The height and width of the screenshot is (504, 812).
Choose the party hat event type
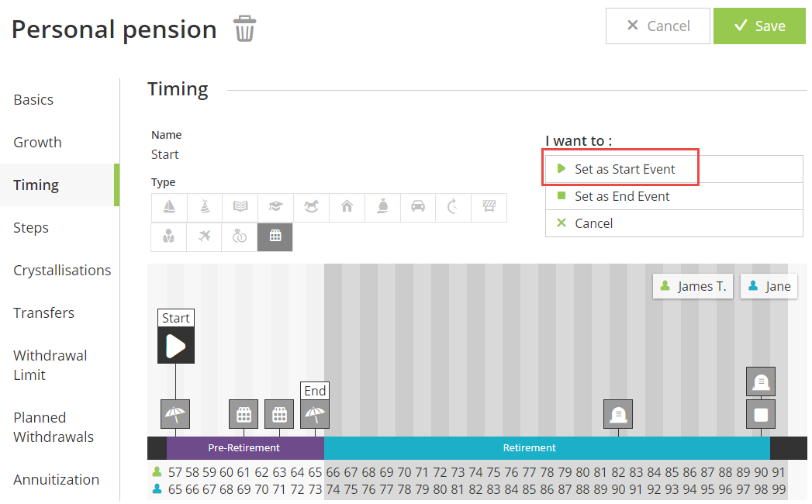pyautogui.click(x=205, y=207)
